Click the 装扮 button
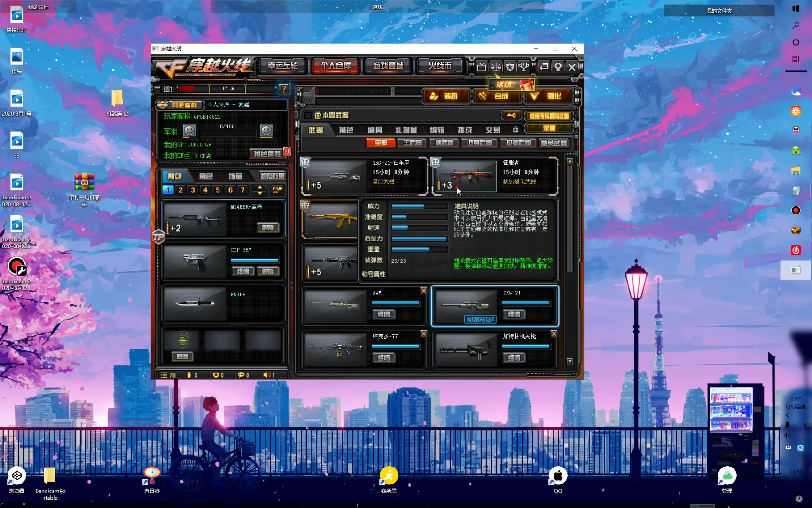 pos(445,96)
